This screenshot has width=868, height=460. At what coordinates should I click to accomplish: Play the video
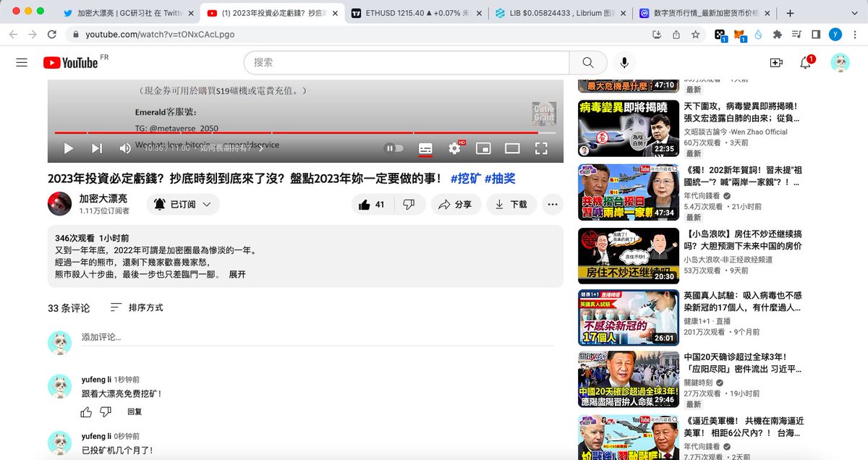(x=69, y=148)
